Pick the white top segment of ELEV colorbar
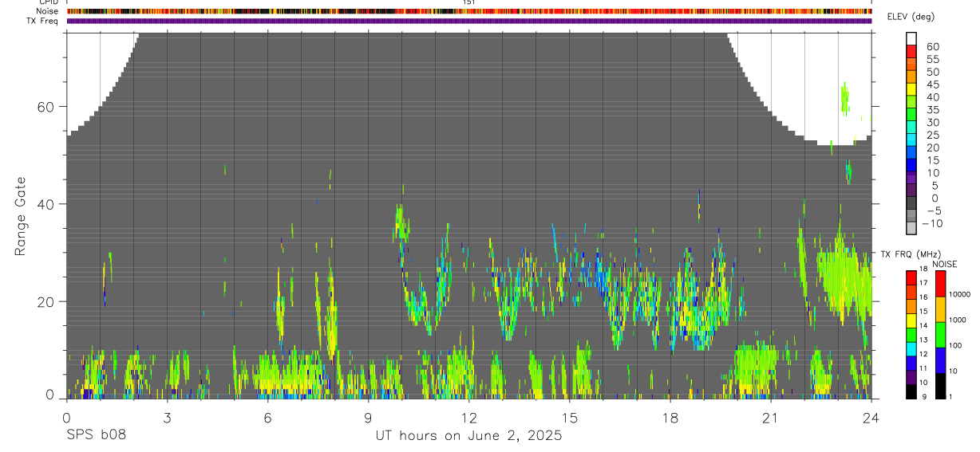The height and width of the screenshot is (452, 980). pyautogui.click(x=911, y=39)
